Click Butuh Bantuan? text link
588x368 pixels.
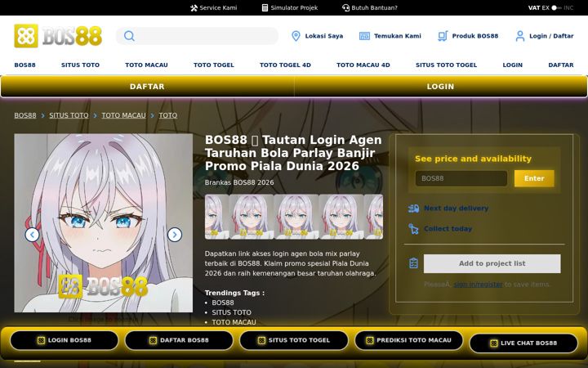374,8
